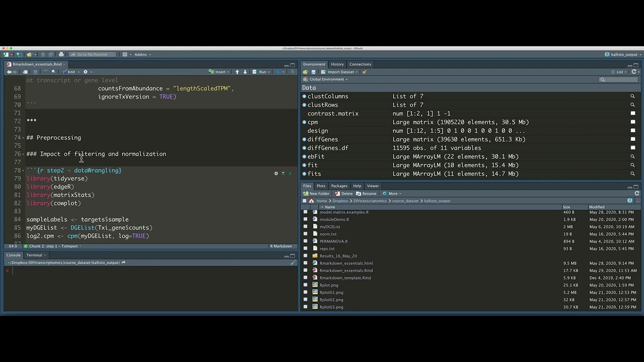Refresh the Files pane listing

[637, 194]
